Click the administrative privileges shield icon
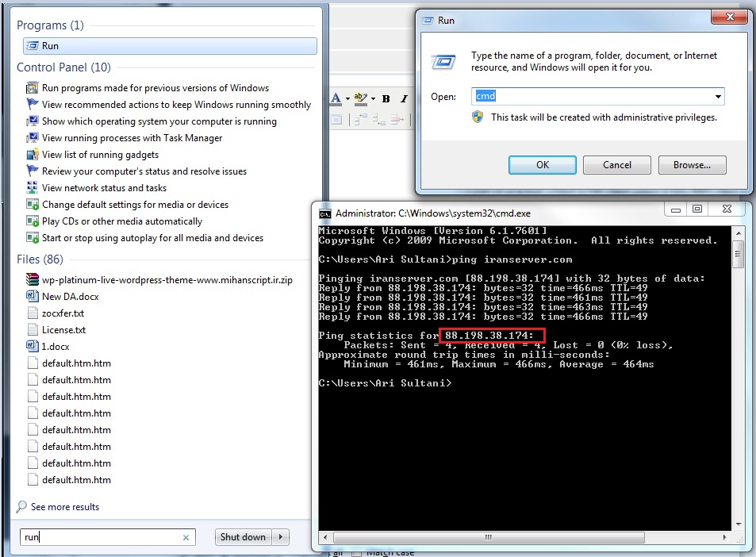The image size is (756, 557). coord(478,117)
